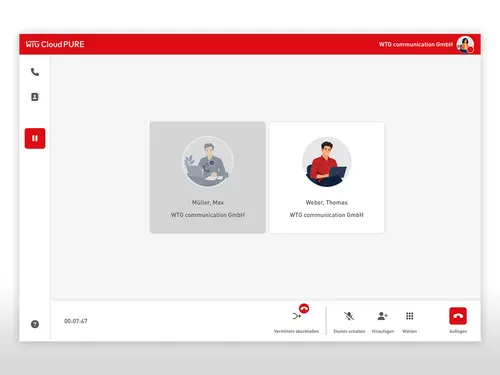Click WTG communication GmbH header label
500x375 pixels.
click(416, 44)
